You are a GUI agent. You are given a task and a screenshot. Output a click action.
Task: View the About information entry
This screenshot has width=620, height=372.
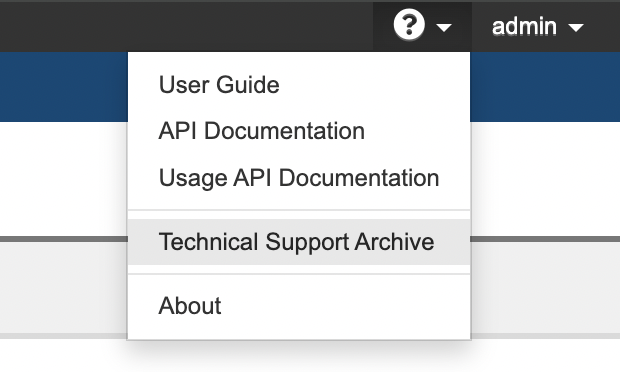pyautogui.click(x=190, y=306)
